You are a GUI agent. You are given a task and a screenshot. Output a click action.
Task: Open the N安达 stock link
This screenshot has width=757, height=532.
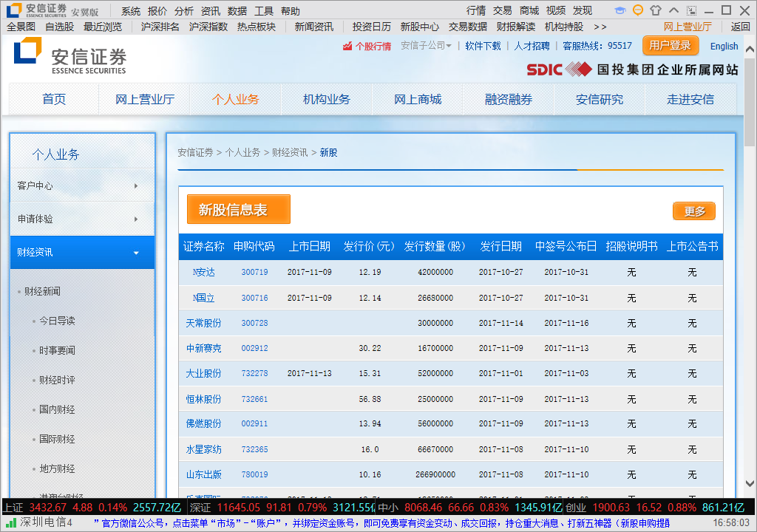pyautogui.click(x=204, y=272)
